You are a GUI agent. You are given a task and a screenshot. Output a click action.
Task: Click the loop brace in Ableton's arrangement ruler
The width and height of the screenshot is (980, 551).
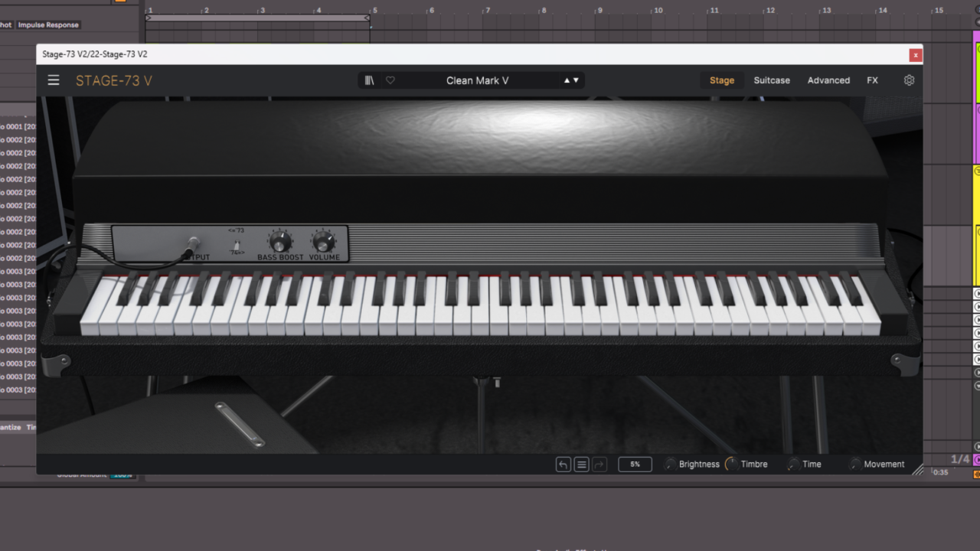[x=258, y=18]
